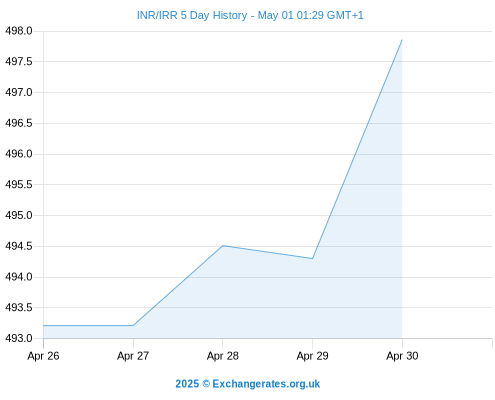Viewport: 495px width, 400px height.
Task: Click the 494.0 y-axis label
Action: coord(19,277)
